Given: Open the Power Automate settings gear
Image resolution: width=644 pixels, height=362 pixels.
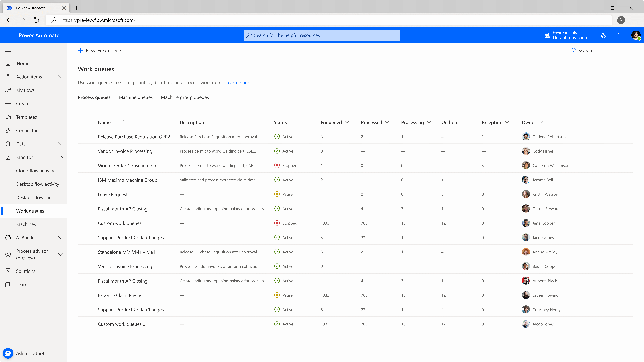Looking at the screenshot, I should click(x=604, y=35).
